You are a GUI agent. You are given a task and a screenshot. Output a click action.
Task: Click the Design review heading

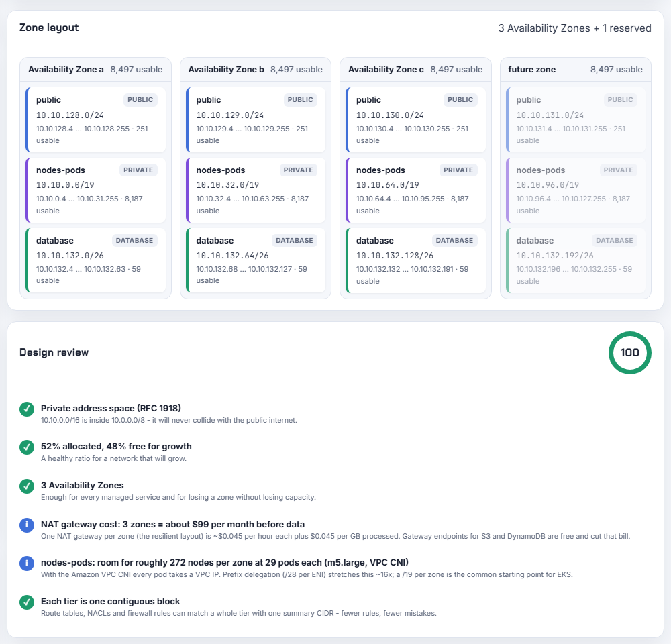pyautogui.click(x=54, y=352)
